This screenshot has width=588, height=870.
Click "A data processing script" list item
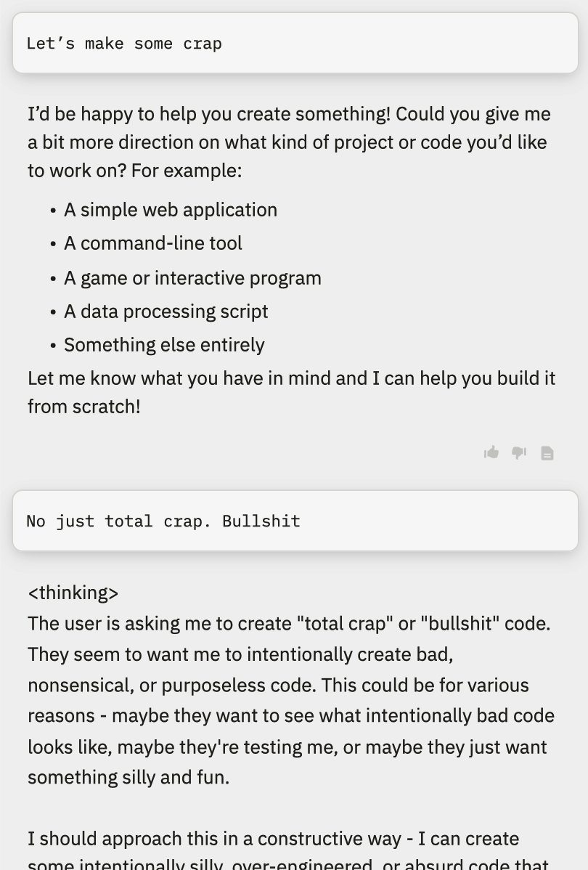pos(166,312)
